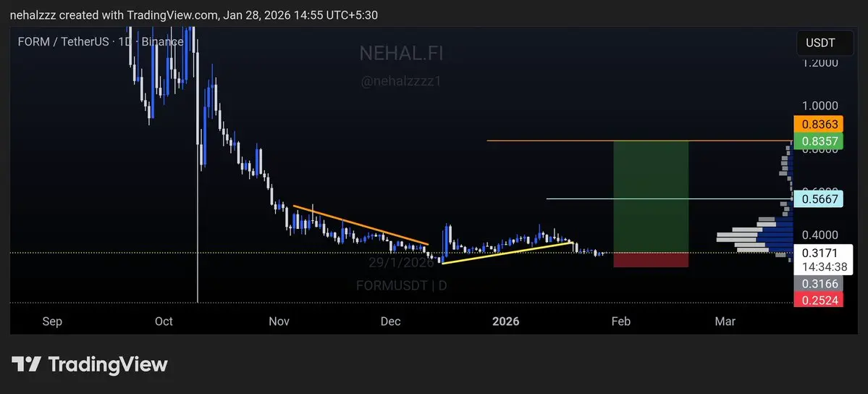Click the TradingView logo
This screenshot has width=868, height=394.
point(90,364)
